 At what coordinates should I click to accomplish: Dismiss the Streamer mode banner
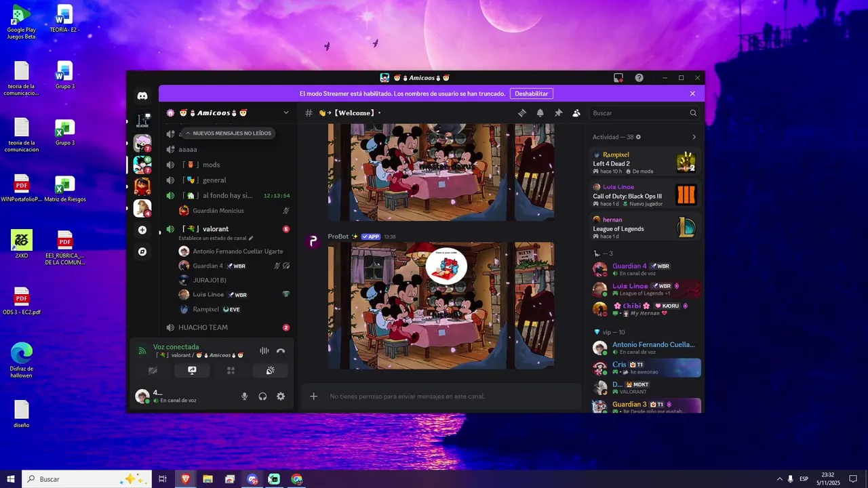692,94
